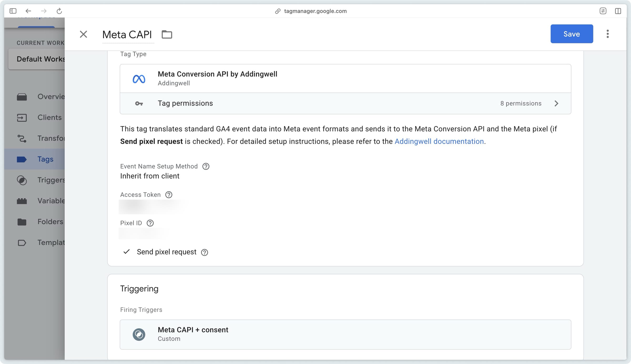Image resolution: width=631 pixels, height=364 pixels.
Task: Show help for Pixel ID
Action: tap(150, 223)
